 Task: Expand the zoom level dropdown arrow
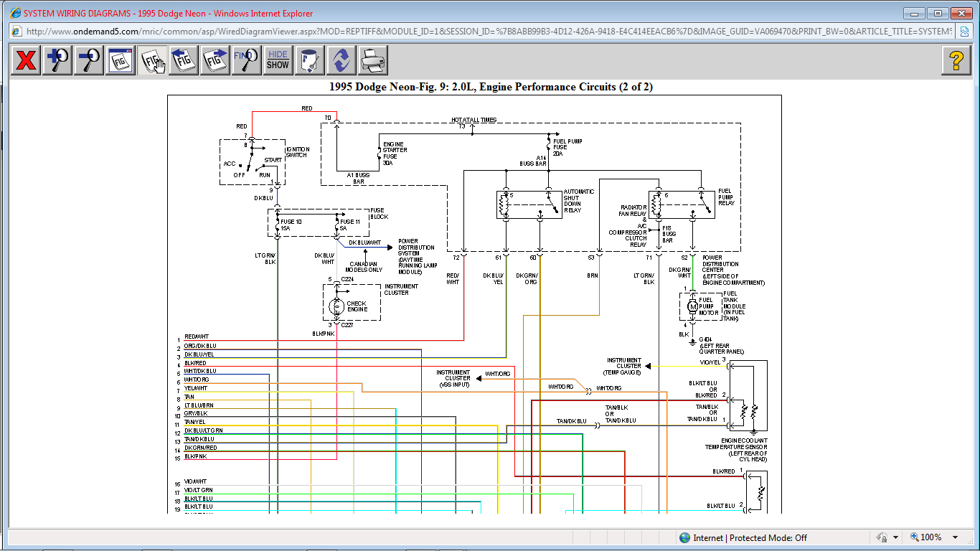[955, 537]
